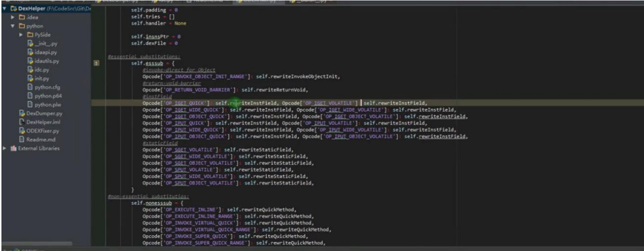Collapse the python folder arrow
The image size is (644, 251).
pyautogui.click(x=13, y=26)
